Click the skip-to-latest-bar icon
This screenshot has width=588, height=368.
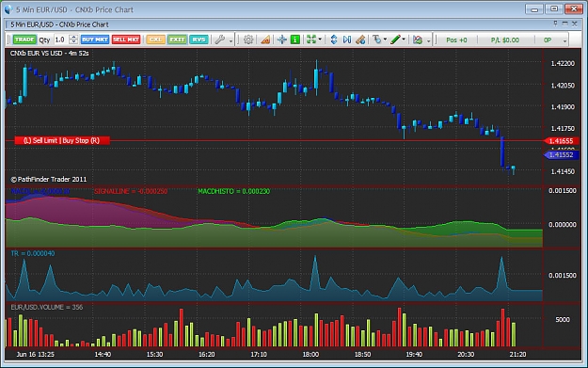point(347,40)
